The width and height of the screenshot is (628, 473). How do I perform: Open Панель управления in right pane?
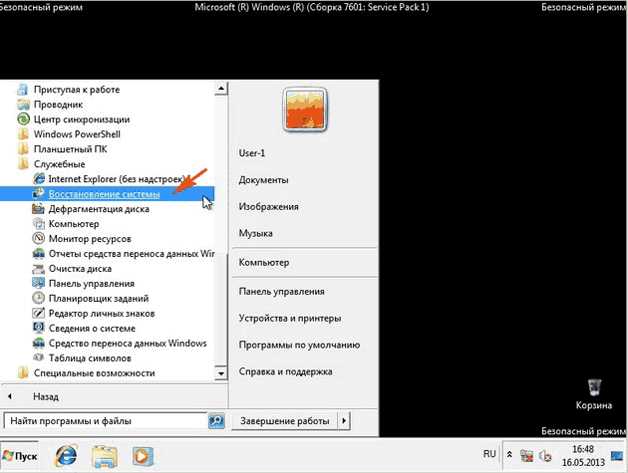282,292
